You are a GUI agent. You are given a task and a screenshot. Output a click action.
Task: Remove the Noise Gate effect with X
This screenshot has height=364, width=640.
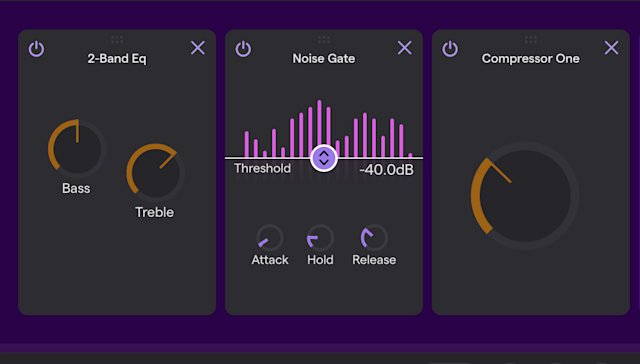pyautogui.click(x=405, y=48)
